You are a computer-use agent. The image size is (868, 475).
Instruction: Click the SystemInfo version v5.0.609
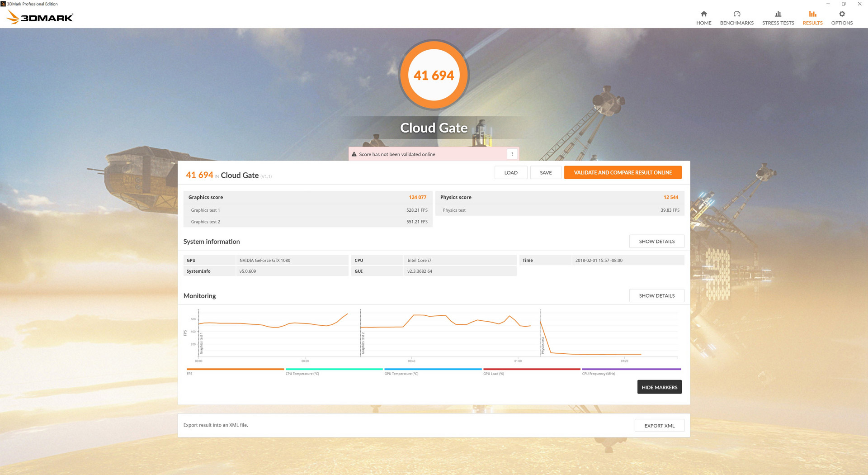(x=248, y=271)
